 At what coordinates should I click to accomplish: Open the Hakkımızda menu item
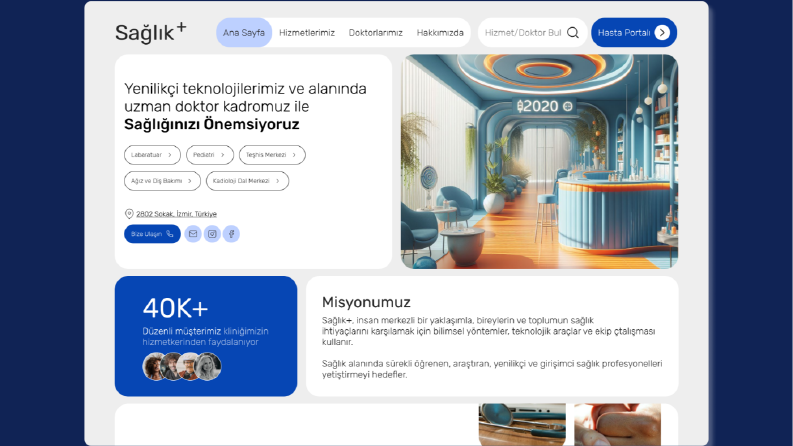pos(440,32)
